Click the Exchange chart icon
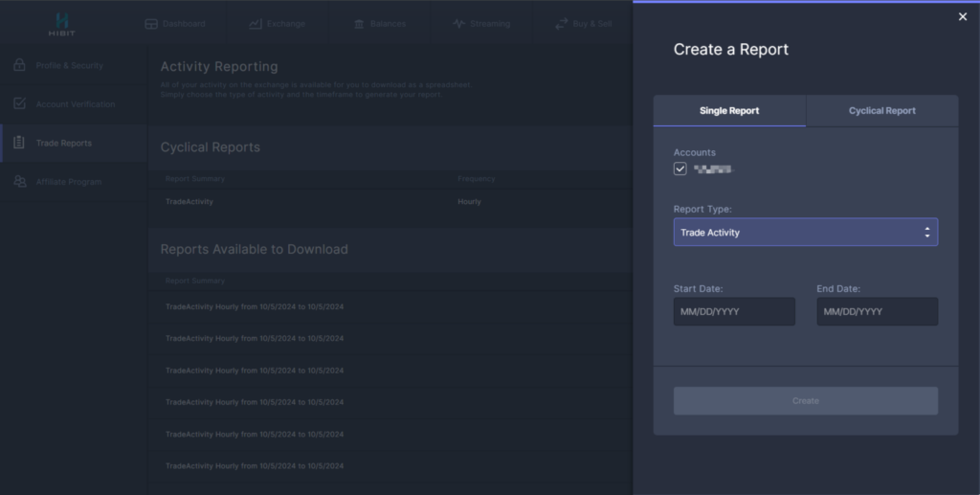The width and height of the screenshot is (980, 495). [255, 24]
